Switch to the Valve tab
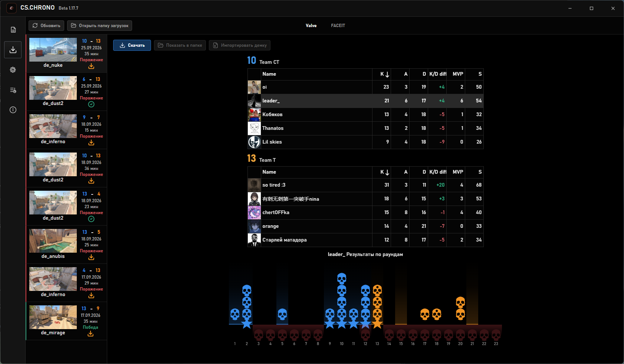This screenshot has height=364, width=624. 311,26
